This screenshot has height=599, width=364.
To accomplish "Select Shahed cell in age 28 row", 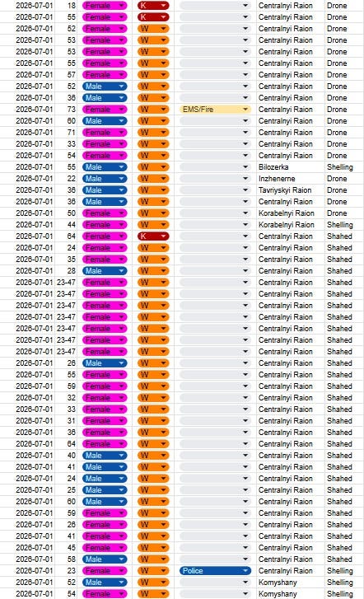I will (x=343, y=271).
